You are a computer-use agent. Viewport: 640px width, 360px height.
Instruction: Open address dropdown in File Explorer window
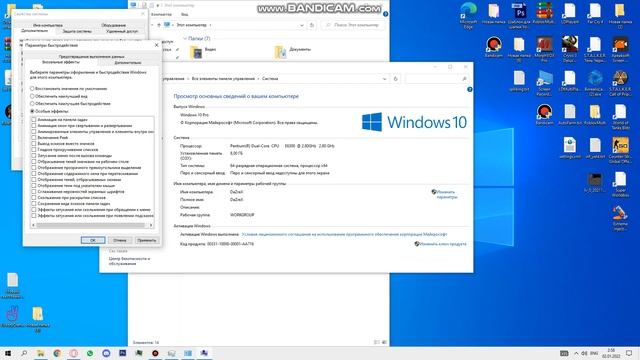(302, 25)
